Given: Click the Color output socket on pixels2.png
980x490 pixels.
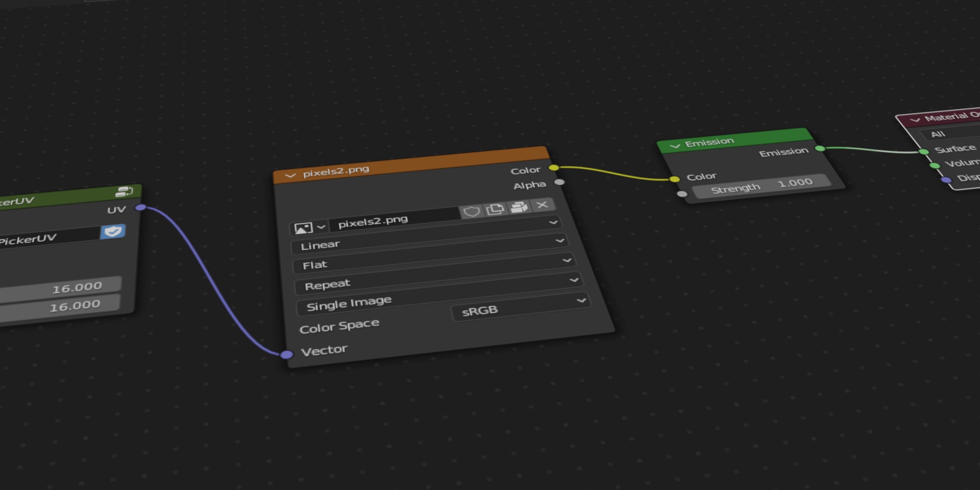Looking at the screenshot, I should 554,167.
